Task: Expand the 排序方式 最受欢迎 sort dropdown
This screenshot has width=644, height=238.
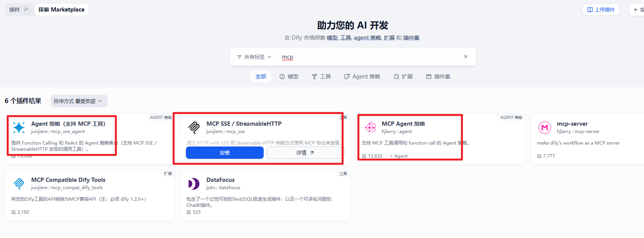Action: tap(79, 101)
